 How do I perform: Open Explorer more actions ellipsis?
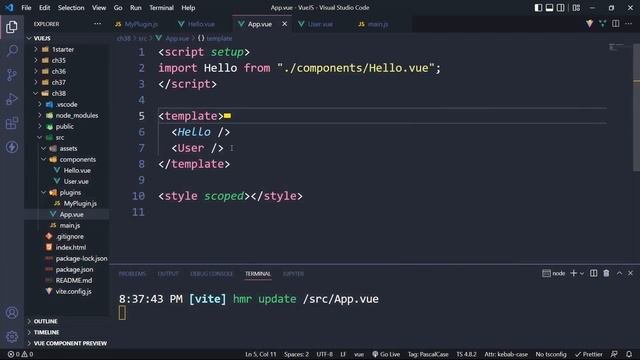[97, 24]
